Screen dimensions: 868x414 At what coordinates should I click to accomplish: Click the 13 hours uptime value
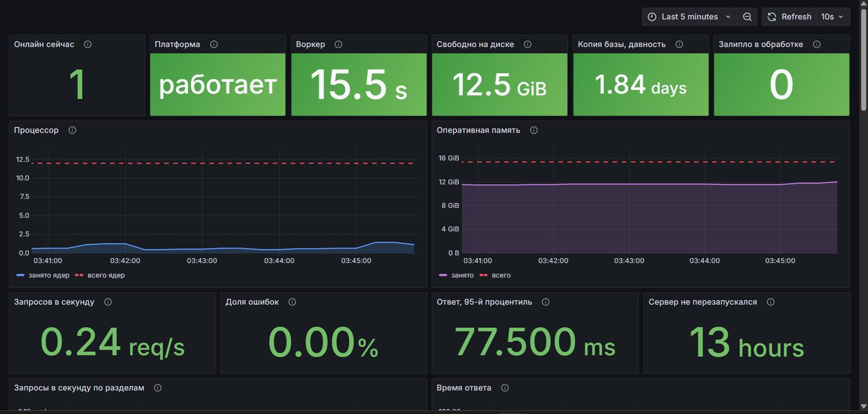[x=746, y=342]
